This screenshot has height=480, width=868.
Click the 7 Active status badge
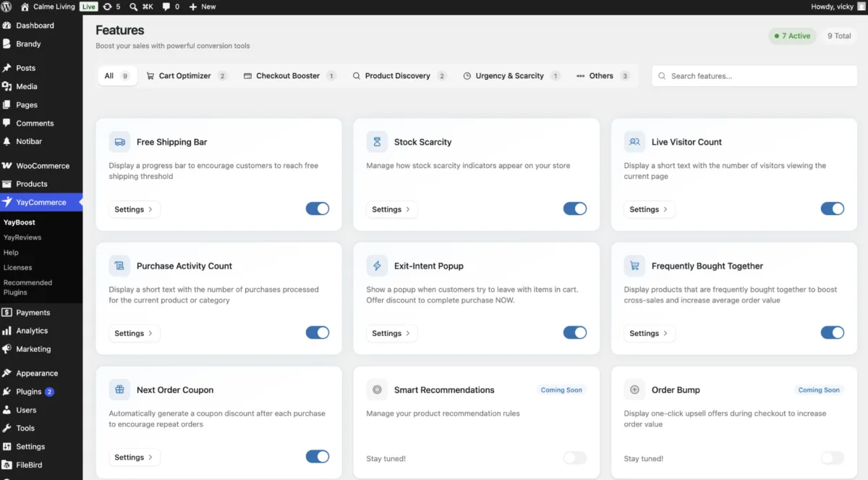pyautogui.click(x=792, y=35)
